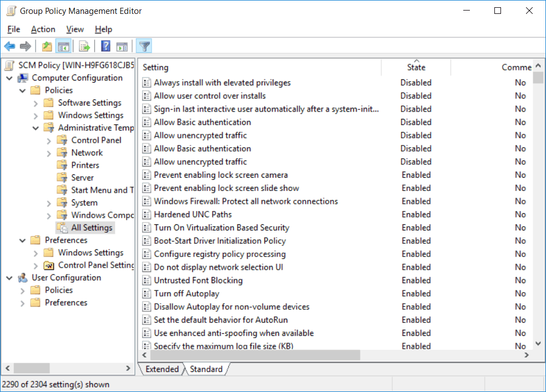This screenshot has width=546, height=392.
Task: Click the Control Panel Settings folder icon
Action: click(x=49, y=265)
